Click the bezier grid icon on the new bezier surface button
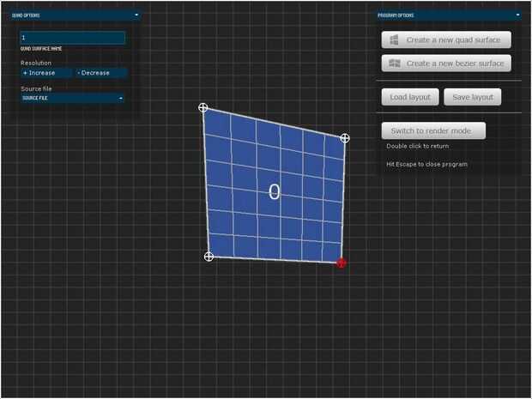The image size is (532, 399). coord(394,63)
